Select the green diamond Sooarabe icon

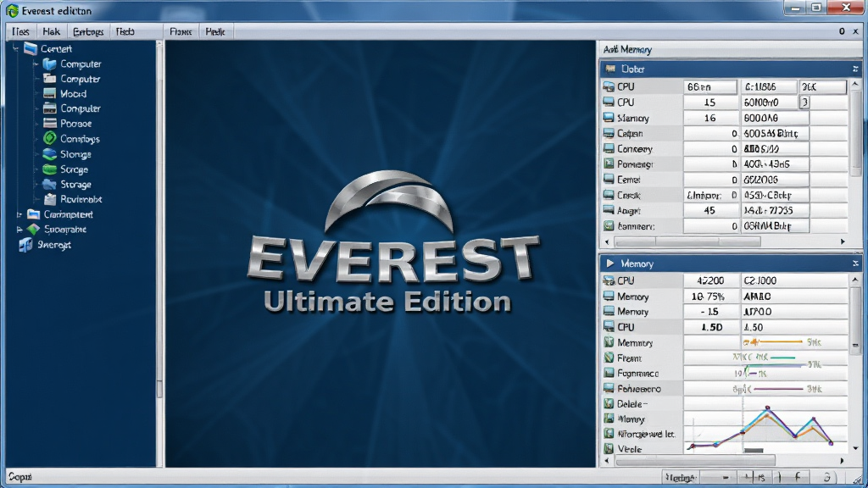(34, 229)
